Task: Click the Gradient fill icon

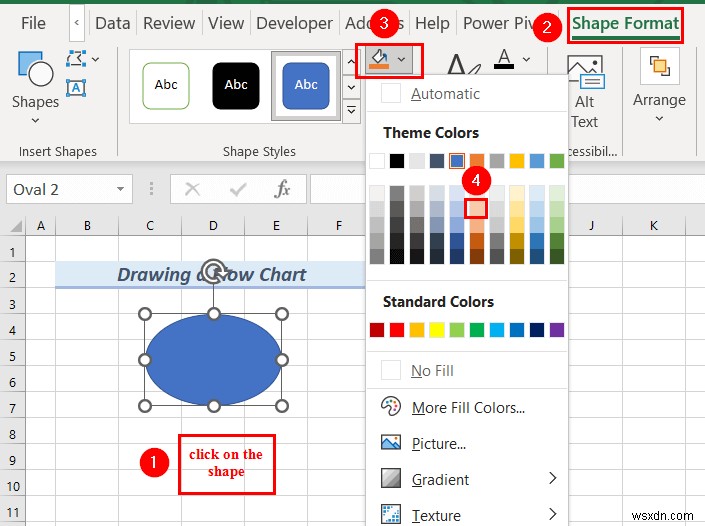Action: point(391,478)
